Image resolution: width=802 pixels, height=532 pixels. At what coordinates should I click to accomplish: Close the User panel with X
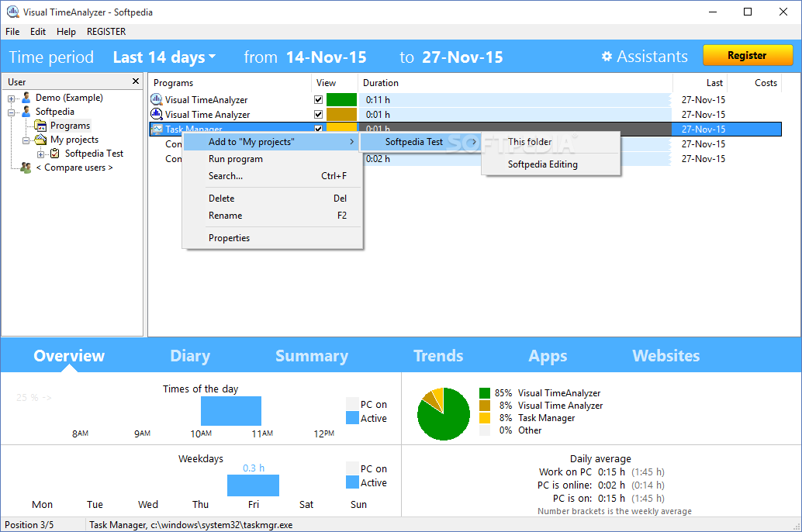pos(136,81)
